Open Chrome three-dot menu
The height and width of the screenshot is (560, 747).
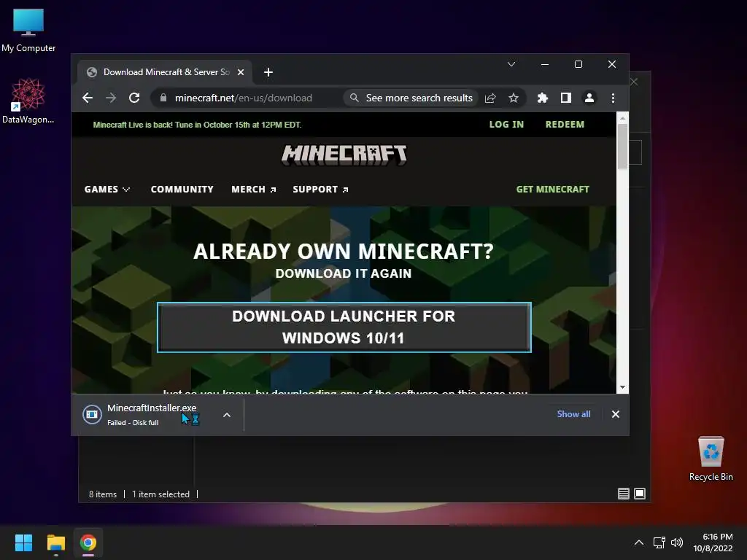(x=613, y=98)
